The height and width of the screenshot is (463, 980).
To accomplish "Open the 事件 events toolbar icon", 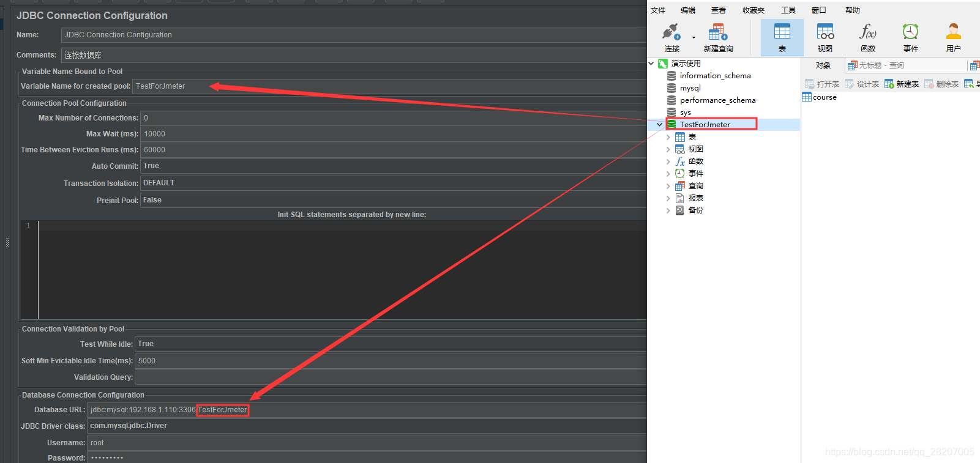I will pos(911,37).
